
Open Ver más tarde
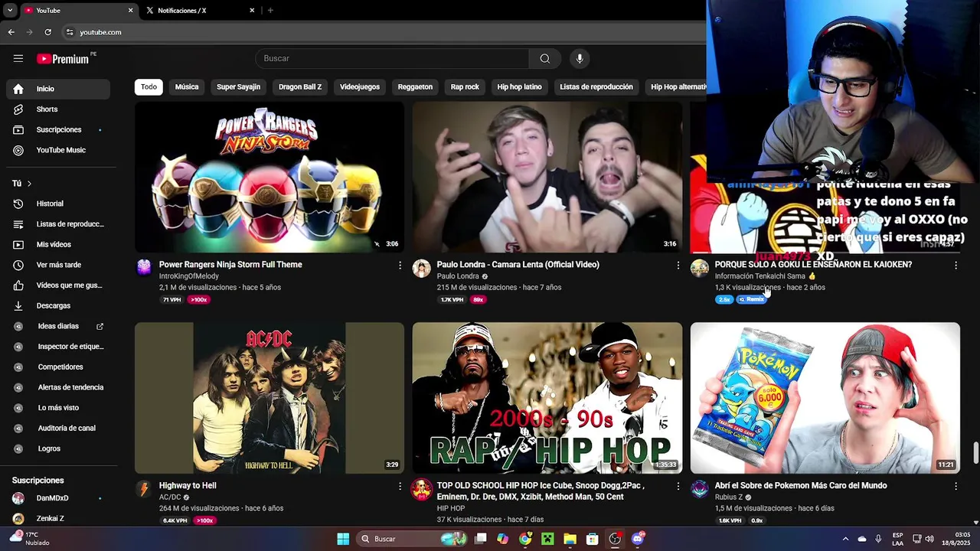coord(58,265)
